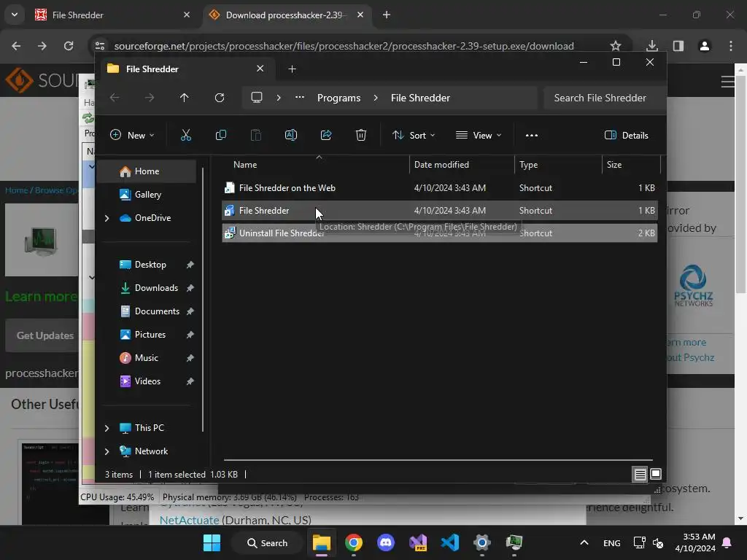Open Chrome tab search dropdown arrow
The height and width of the screenshot is (560, 747).
click(15, 15)
